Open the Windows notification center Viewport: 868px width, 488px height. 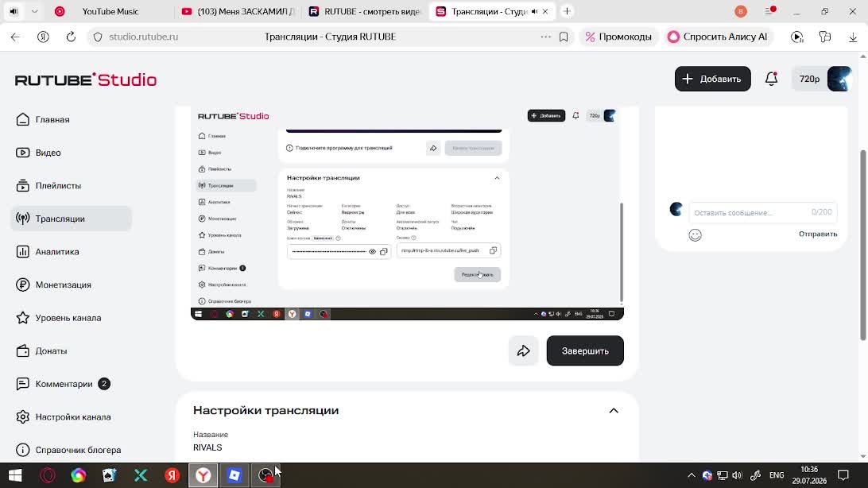843,475
